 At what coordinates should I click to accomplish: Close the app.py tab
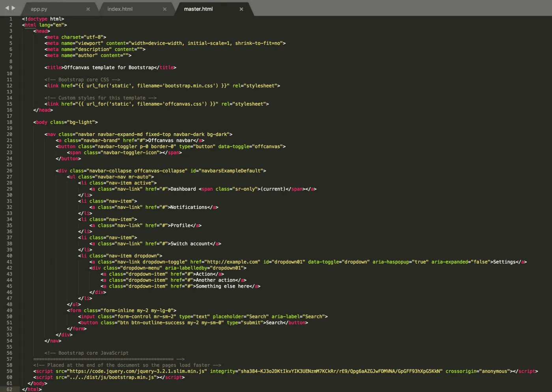pos(88,9)
